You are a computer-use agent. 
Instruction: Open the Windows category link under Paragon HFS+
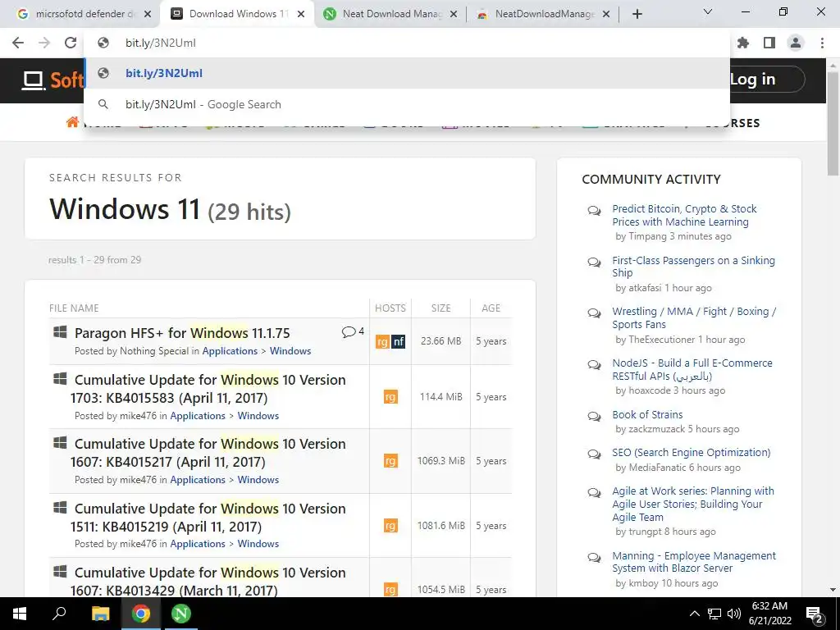click(290, 351)
